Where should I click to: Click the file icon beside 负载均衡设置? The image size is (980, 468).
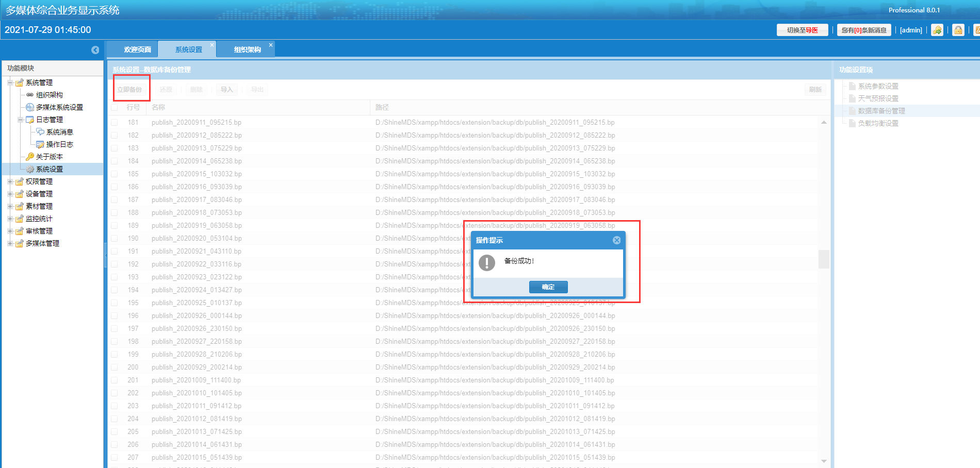point(852,123)
